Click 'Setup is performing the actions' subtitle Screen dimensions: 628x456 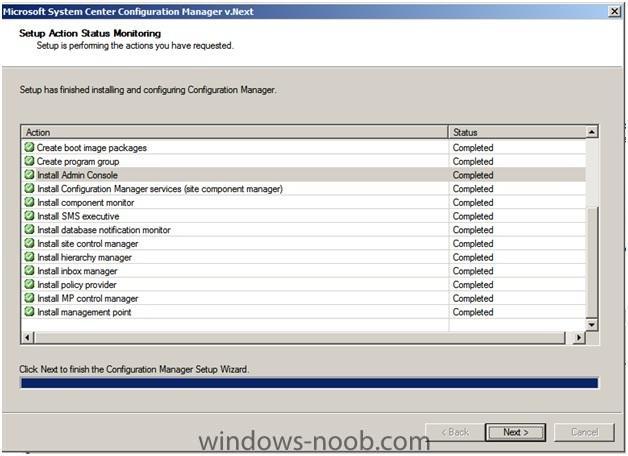coord(135,46)
